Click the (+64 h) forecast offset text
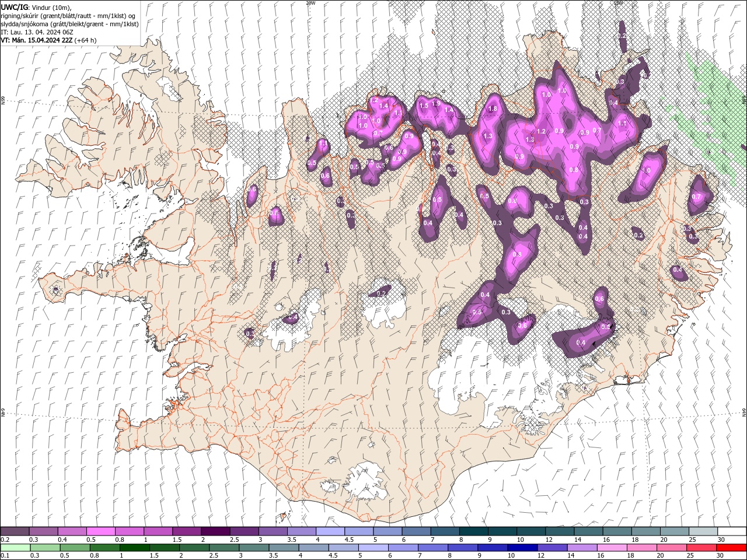747x560 pixels. pos(85,40)
